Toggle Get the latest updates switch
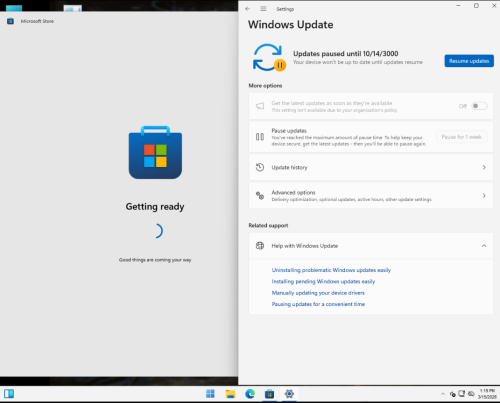Image resolution: width=500 pixels, height=403 pixels. coord(479,106)
